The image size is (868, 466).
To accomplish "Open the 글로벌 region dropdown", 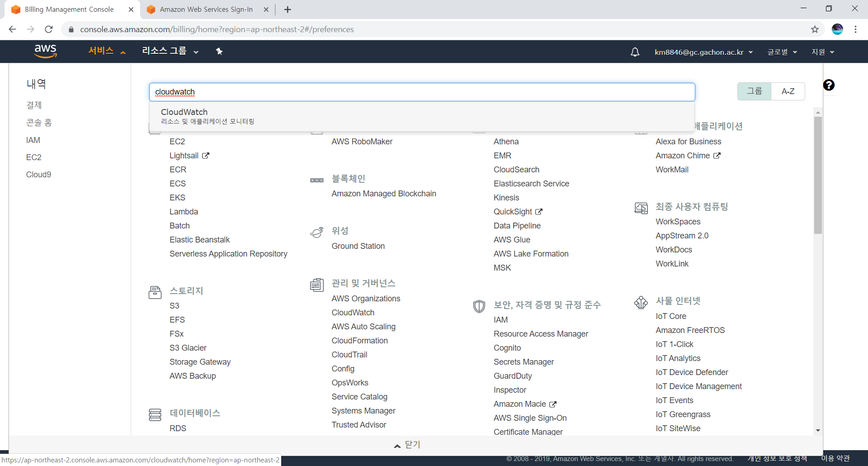I will pos(782,52).
